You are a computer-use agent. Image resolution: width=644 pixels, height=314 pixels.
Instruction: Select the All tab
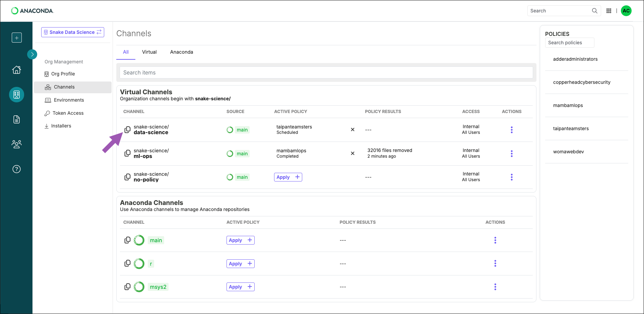[126, 52]
